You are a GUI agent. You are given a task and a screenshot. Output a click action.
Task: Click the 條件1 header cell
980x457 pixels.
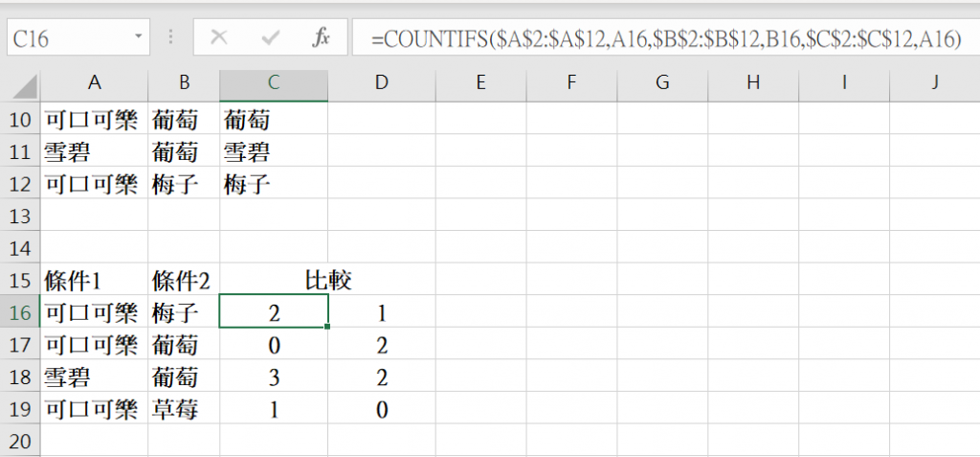pos(95,280)
